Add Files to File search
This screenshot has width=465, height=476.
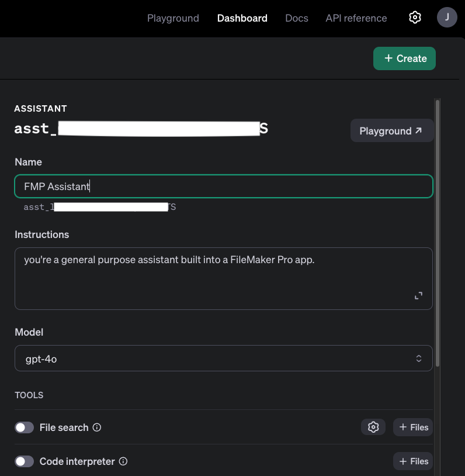click(x=413, y=427)
